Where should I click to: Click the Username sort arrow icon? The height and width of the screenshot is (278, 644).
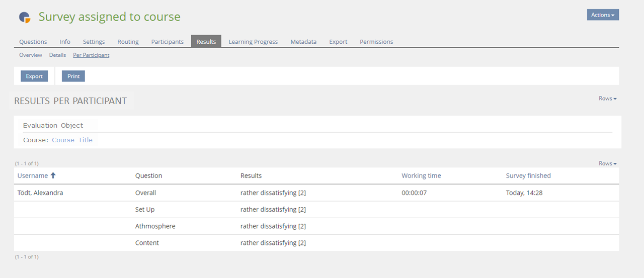coord(53,175)
